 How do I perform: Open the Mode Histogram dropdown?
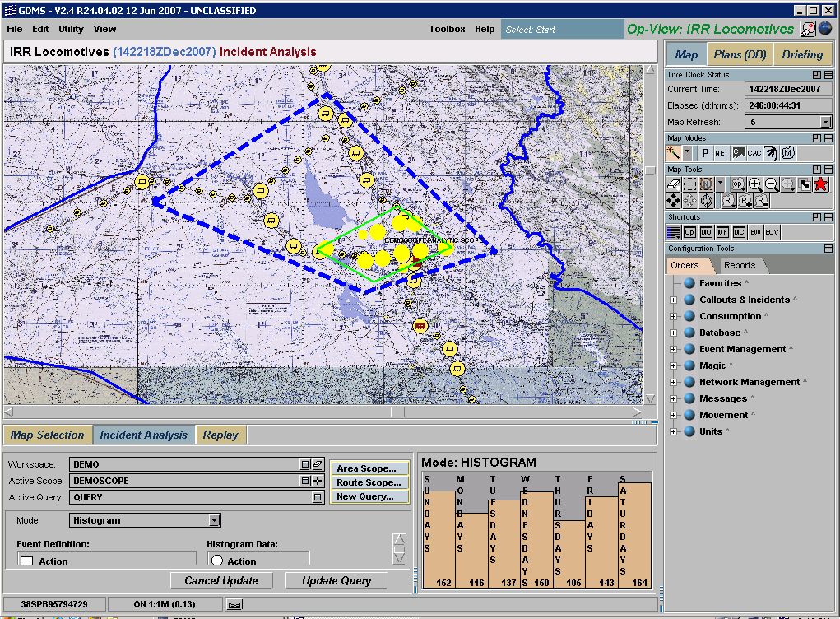click(x=215, y=520)
